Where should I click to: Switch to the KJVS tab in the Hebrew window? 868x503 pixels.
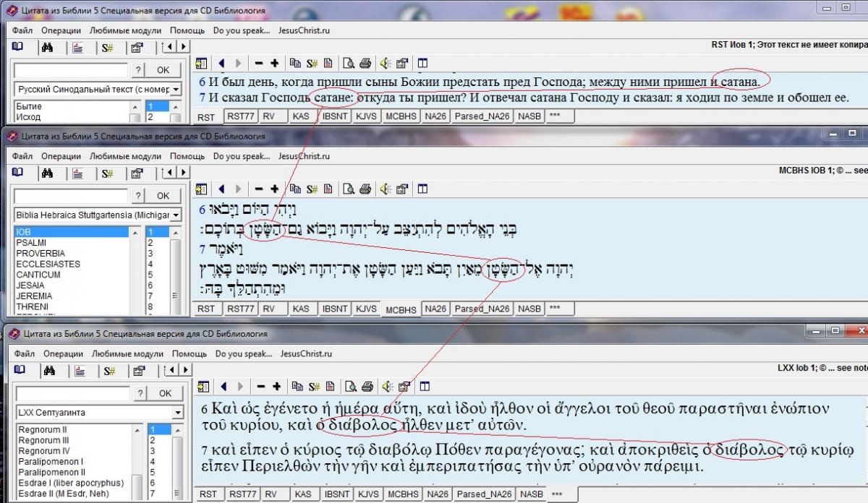pos(366,309)
